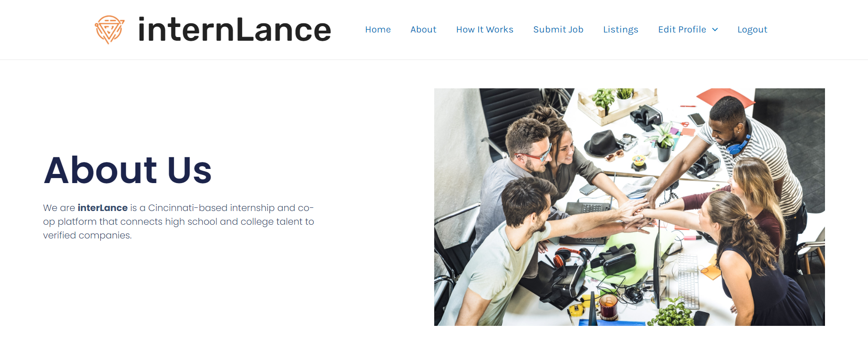Screen dimensions: 868x357
Task: Open the Home page link
Action: pyautogui.click(x=378, y=30)
